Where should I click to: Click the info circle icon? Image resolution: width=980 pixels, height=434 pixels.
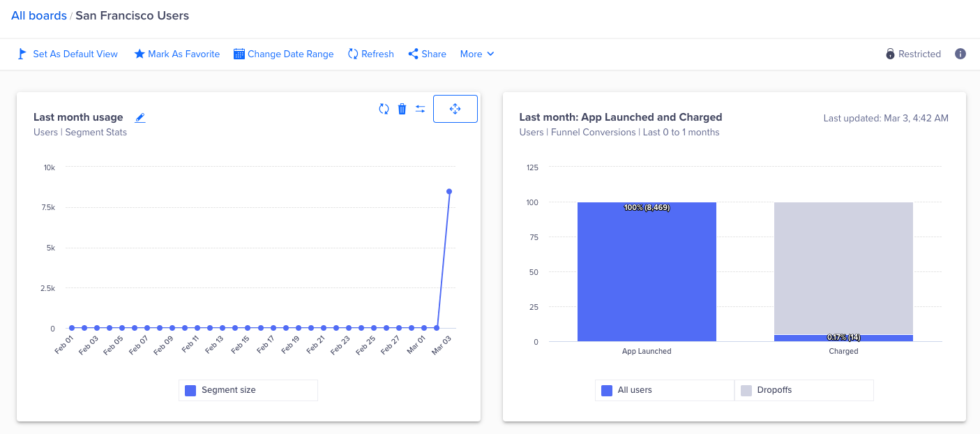(960, 54)
